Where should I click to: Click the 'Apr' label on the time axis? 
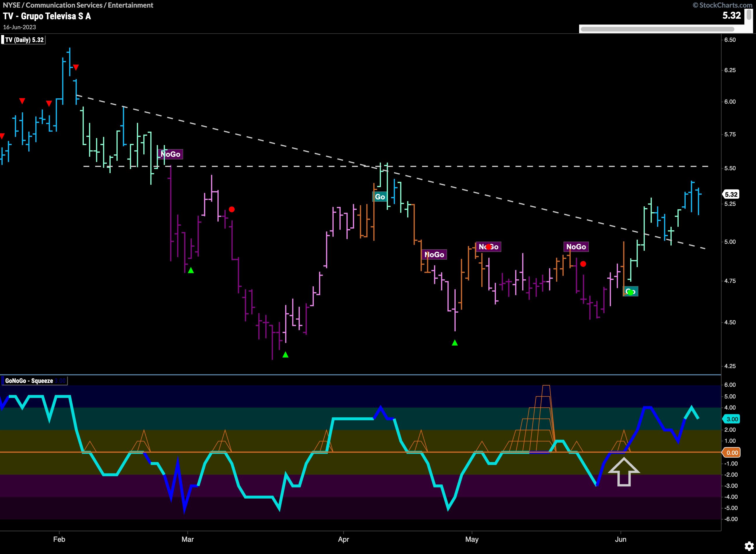344,539
